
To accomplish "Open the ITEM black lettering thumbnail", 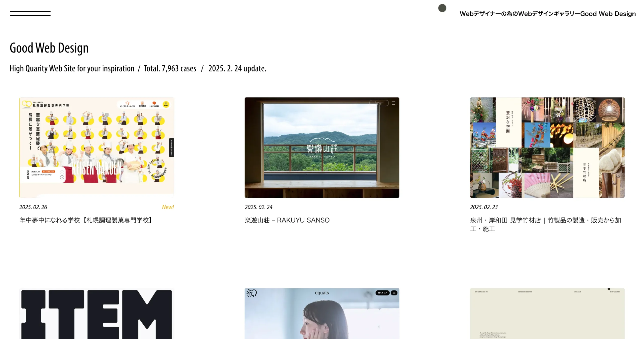I will (97, 313).
